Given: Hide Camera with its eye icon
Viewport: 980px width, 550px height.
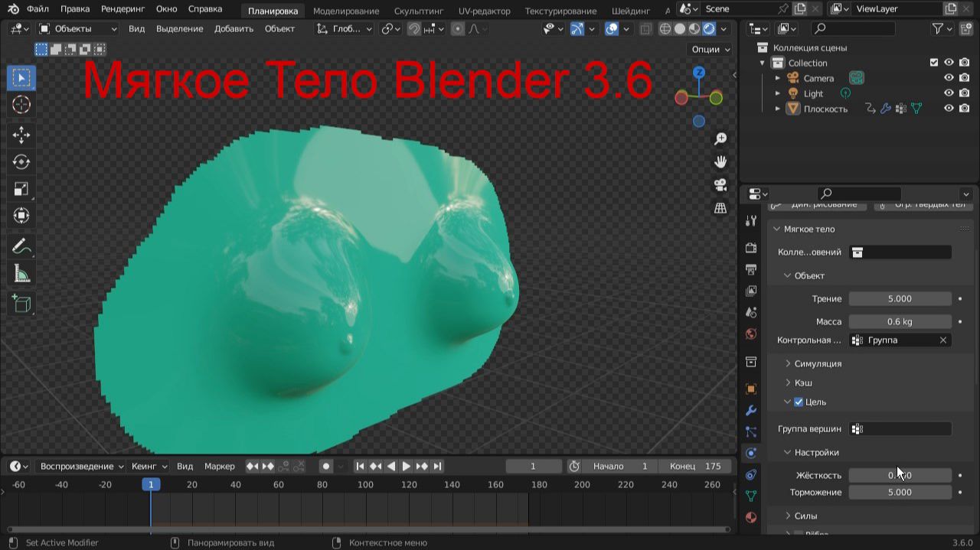Looking at the screenshot, I should [x=949, y=78].
